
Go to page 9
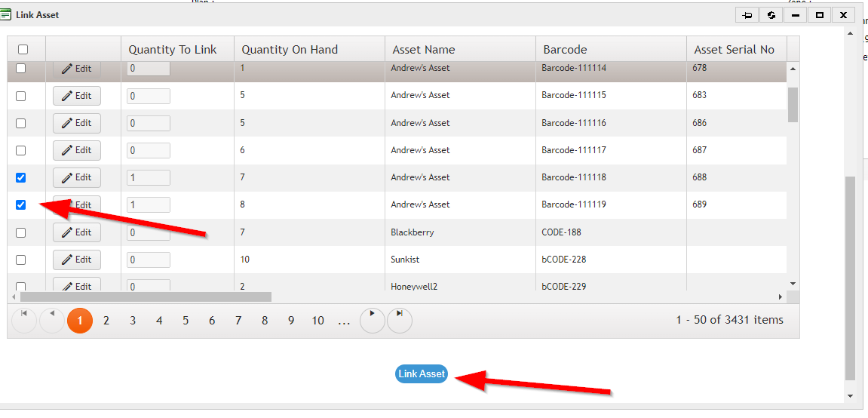point(291,320)
